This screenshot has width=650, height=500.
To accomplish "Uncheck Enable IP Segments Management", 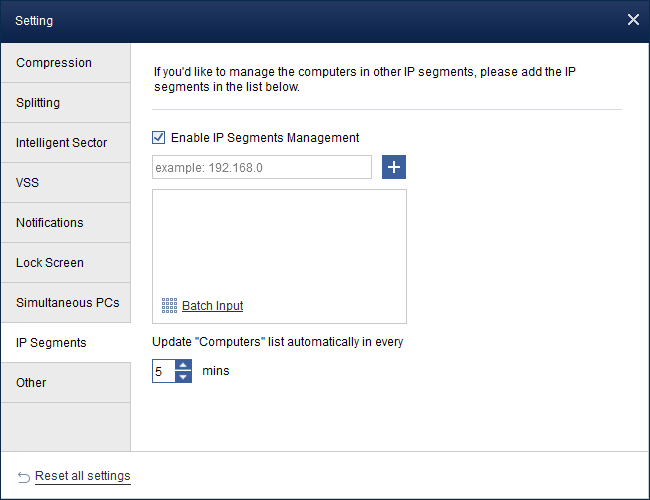I will pos(159,138).
